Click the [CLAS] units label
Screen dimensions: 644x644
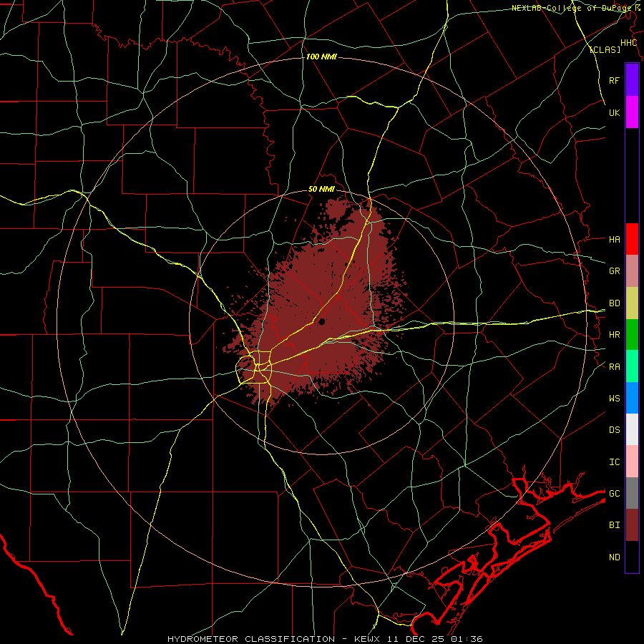(x=605, y=49)
